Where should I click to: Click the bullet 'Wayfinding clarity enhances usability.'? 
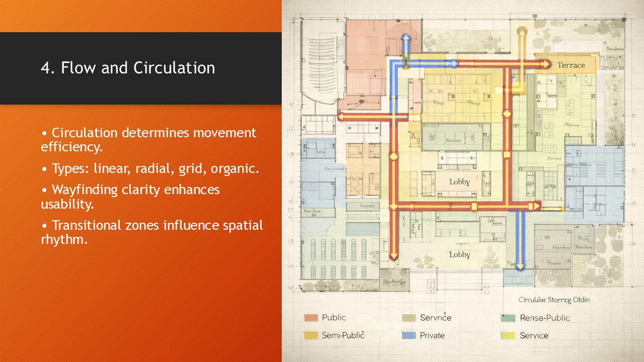(130, 197)
